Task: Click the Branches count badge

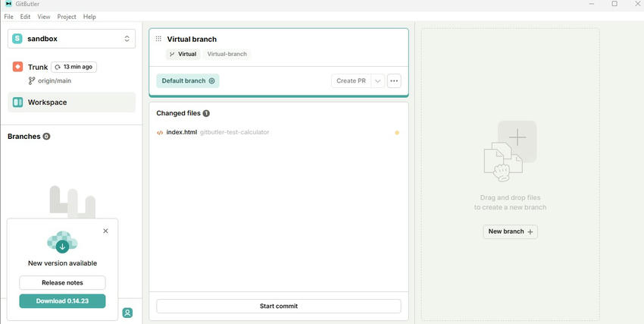Action: pos(46,137)
